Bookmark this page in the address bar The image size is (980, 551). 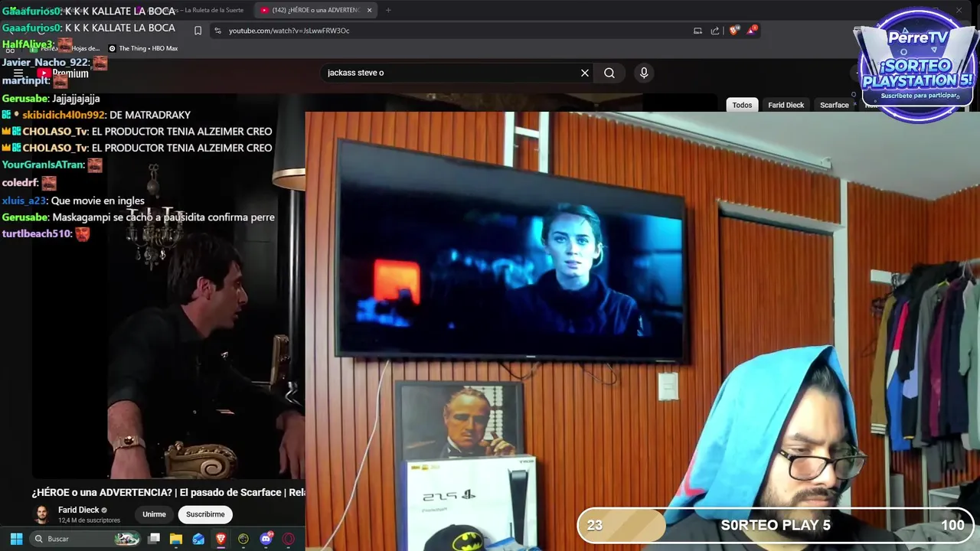coord(198,31)
